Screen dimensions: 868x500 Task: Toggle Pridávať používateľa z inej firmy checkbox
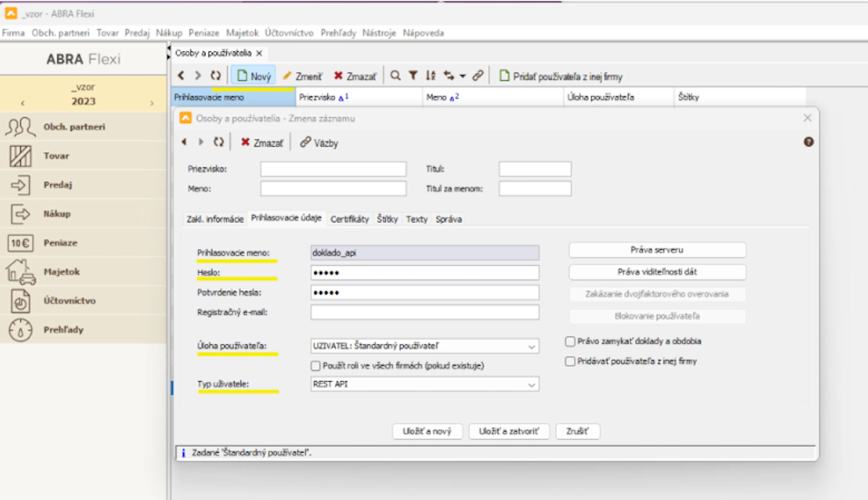570,361
